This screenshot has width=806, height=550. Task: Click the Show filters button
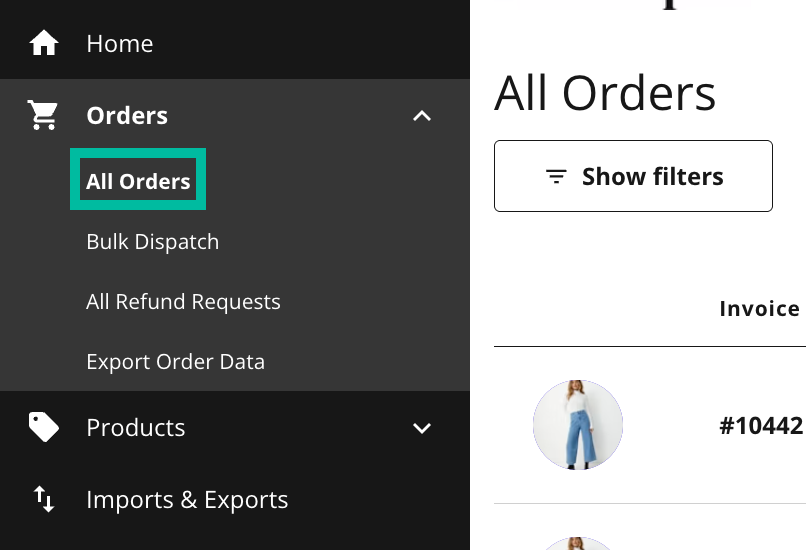click(x=633, y=176)
